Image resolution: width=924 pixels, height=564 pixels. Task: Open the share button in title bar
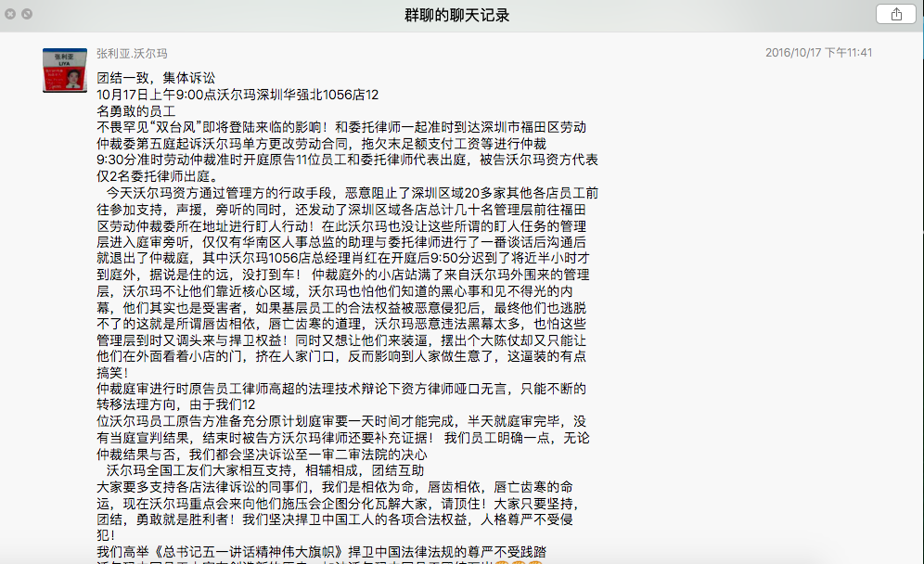(896, 14)
